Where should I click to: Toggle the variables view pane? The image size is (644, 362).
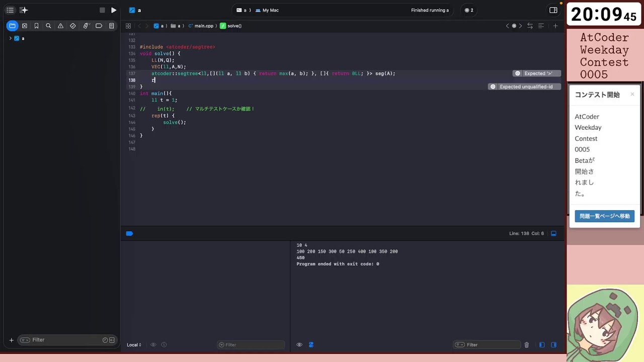(542, 345)
